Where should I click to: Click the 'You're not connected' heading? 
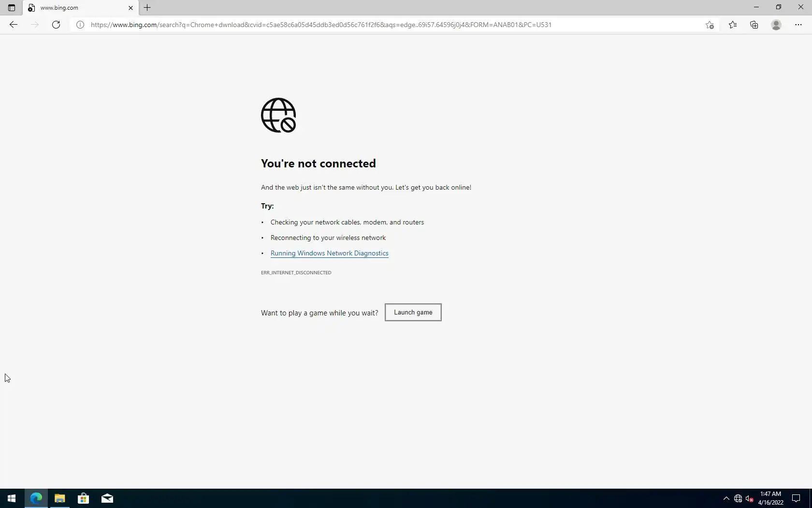coord(319,164)
